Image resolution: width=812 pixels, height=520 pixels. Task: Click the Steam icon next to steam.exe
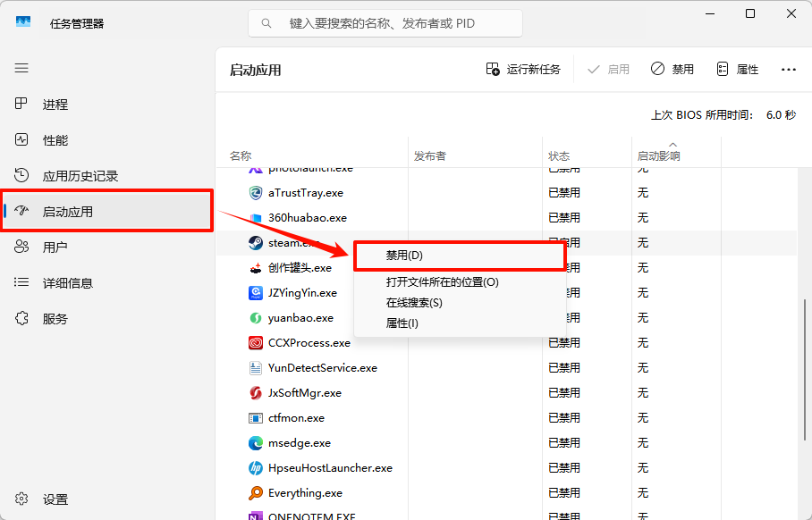coord(257,242)
